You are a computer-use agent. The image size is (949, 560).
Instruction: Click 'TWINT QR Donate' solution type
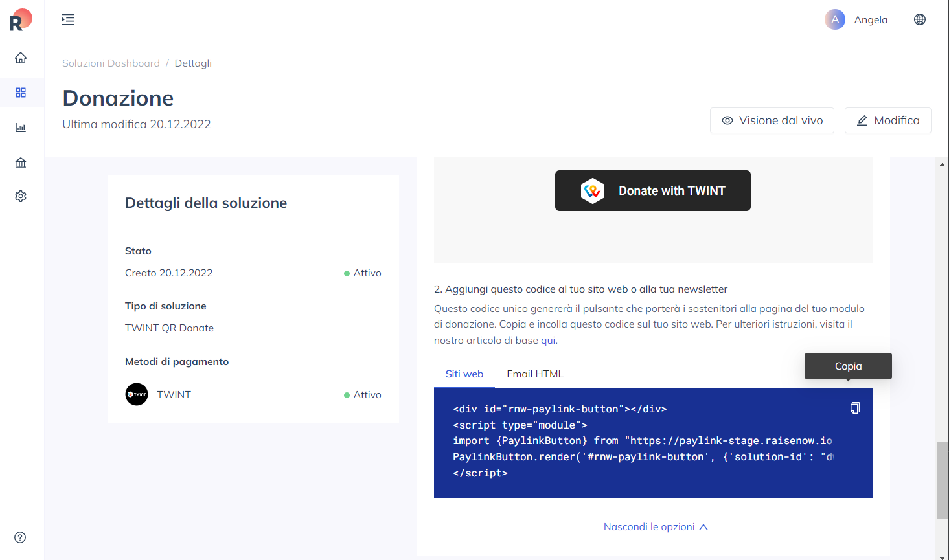point(169,328)
